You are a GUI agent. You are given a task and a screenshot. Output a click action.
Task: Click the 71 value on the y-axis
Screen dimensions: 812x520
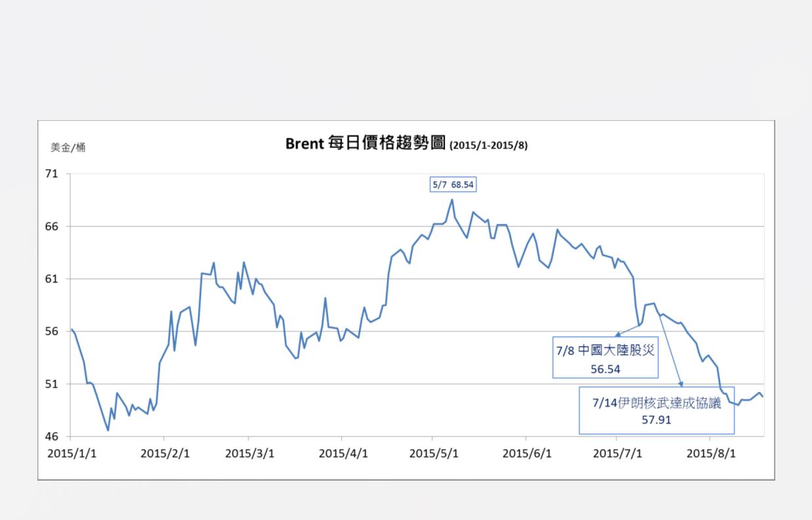[52, 174]
